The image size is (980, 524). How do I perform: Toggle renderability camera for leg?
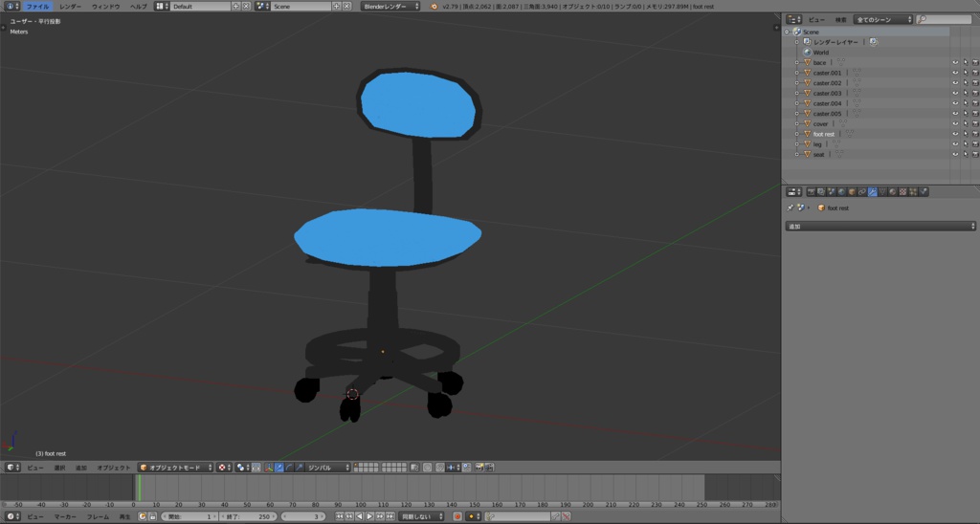point(975,144)
